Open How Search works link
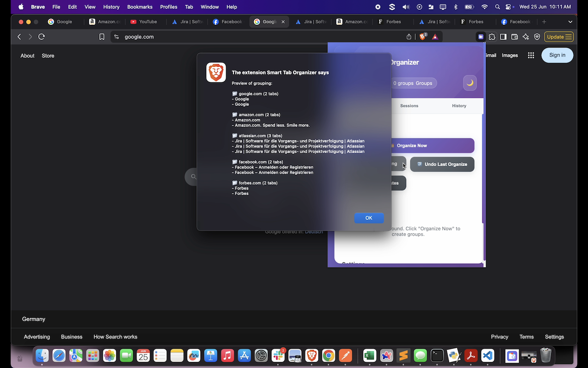Viewport: 588px width, 368px height. point(115,337)
